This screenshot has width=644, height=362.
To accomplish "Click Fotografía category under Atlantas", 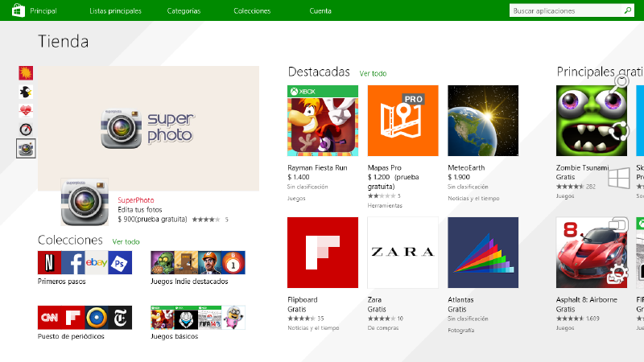I will pos(460,330).
